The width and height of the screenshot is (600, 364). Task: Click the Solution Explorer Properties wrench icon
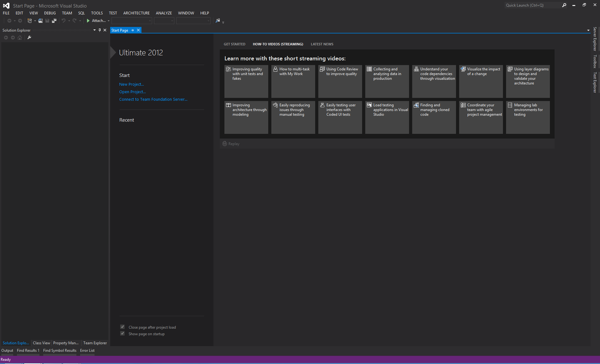[29, 38]
